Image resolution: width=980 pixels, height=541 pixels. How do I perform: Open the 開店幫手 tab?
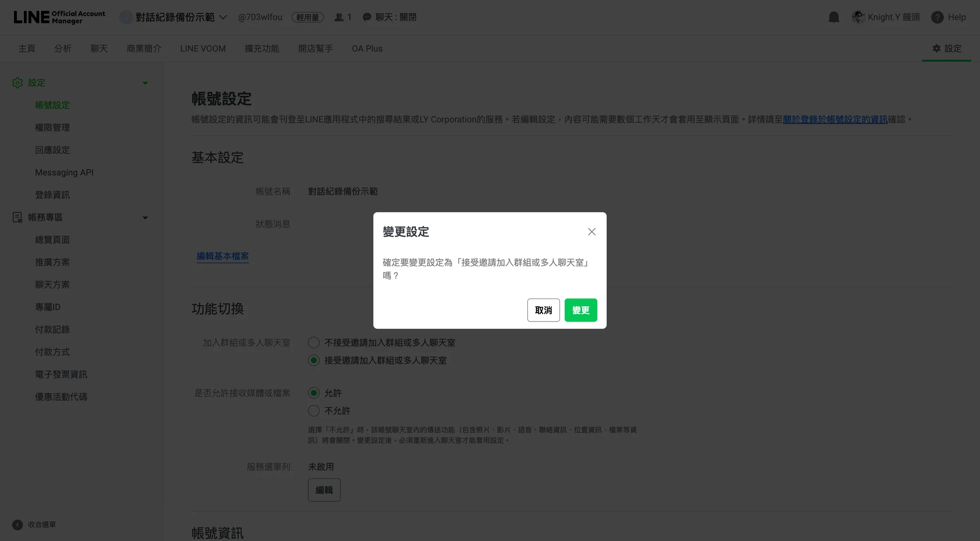(316, 49)
